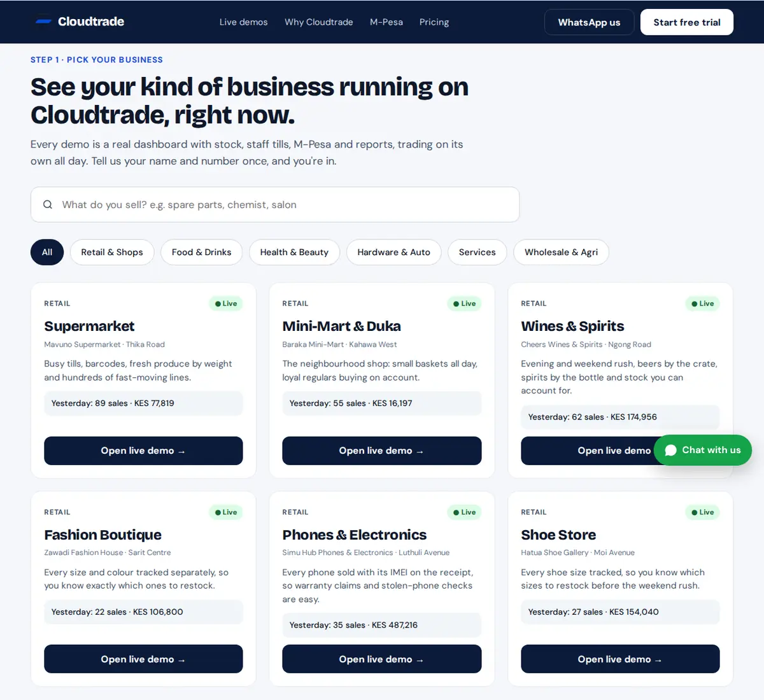This screenshot has height=700, width=764.
Task: Open live demo for Wines & Spirits
Action: click(x=587, y=451)
